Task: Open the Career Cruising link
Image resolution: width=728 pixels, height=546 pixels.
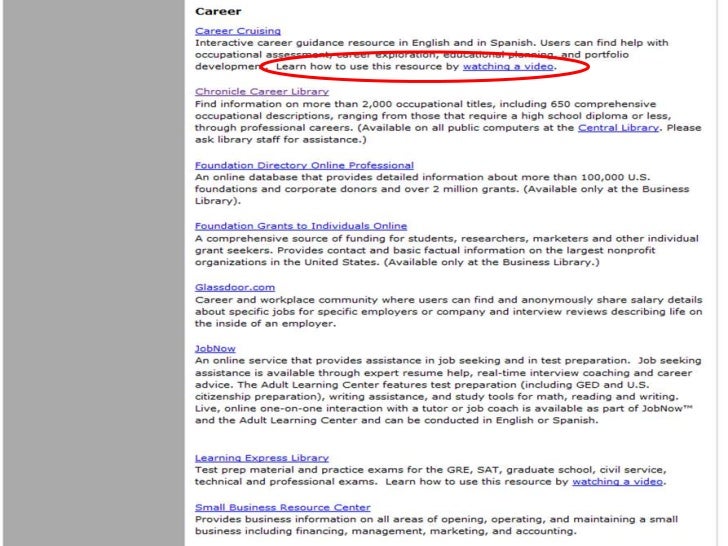Action: (238, 31)
